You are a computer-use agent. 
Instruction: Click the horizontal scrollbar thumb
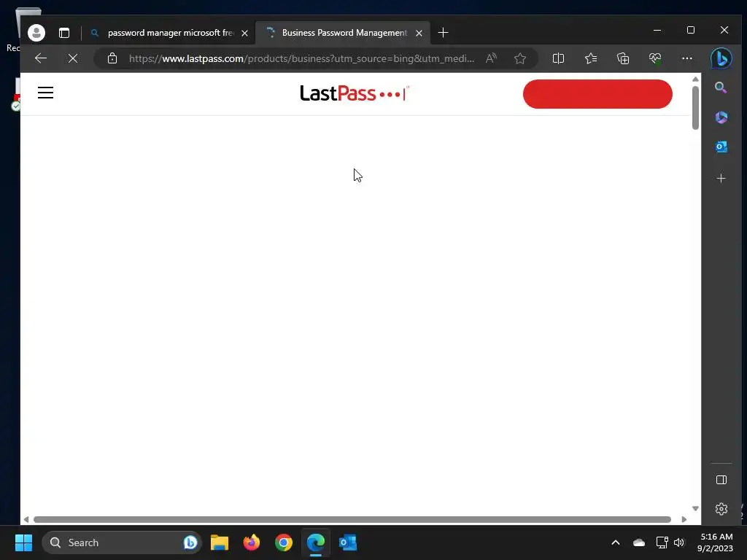(352, 519)
